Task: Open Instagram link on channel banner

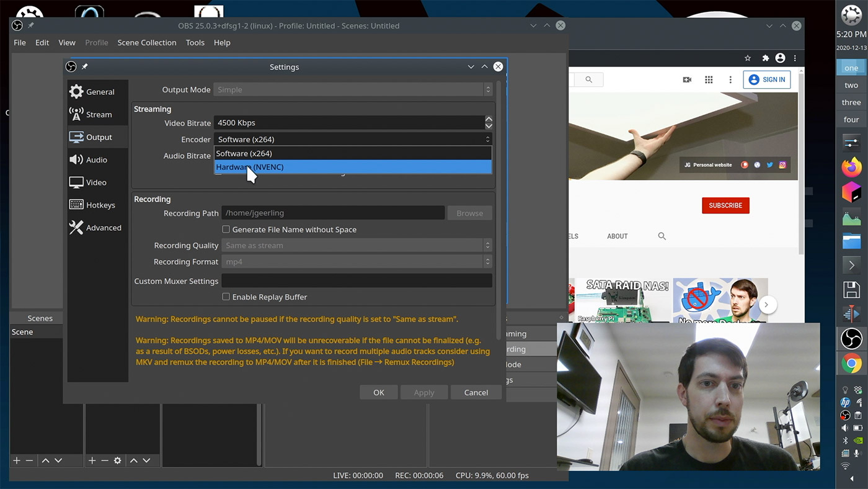Action: click(782, 165)
